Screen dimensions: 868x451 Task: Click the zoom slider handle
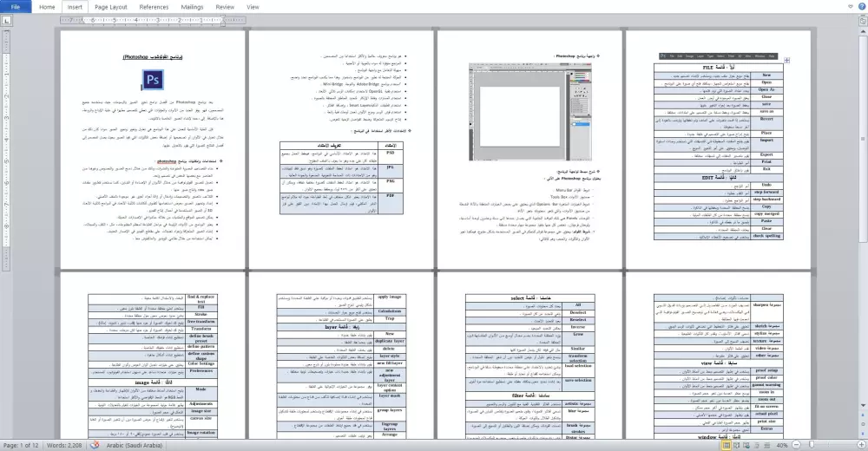click(x=812, y=445)
